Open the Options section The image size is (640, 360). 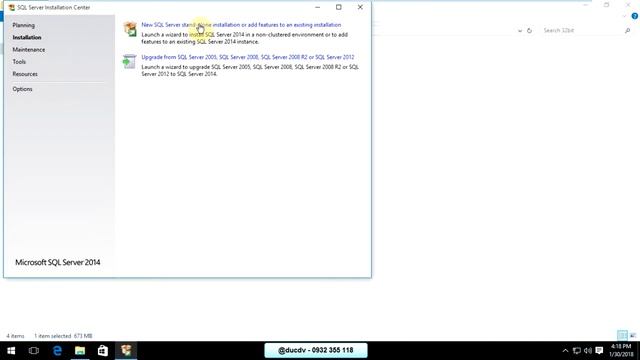(22, 89)
